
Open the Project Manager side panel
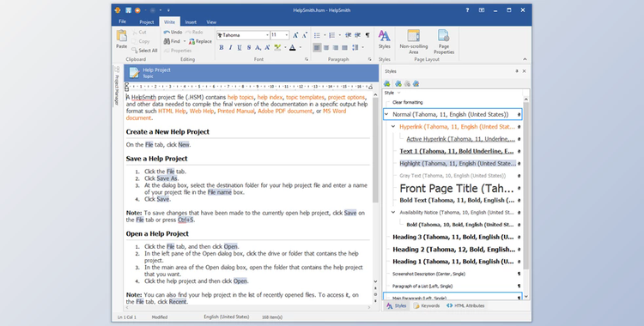(117, 86)
